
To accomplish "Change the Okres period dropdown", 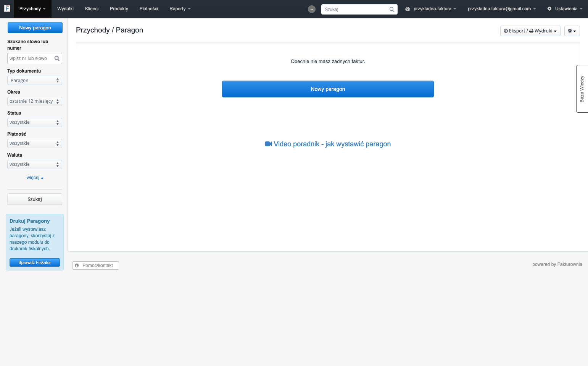I will (35, 102).
